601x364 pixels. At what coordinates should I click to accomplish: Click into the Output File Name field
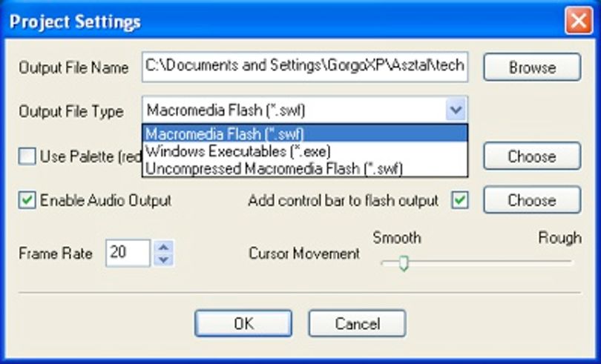(x=305, y=67)
